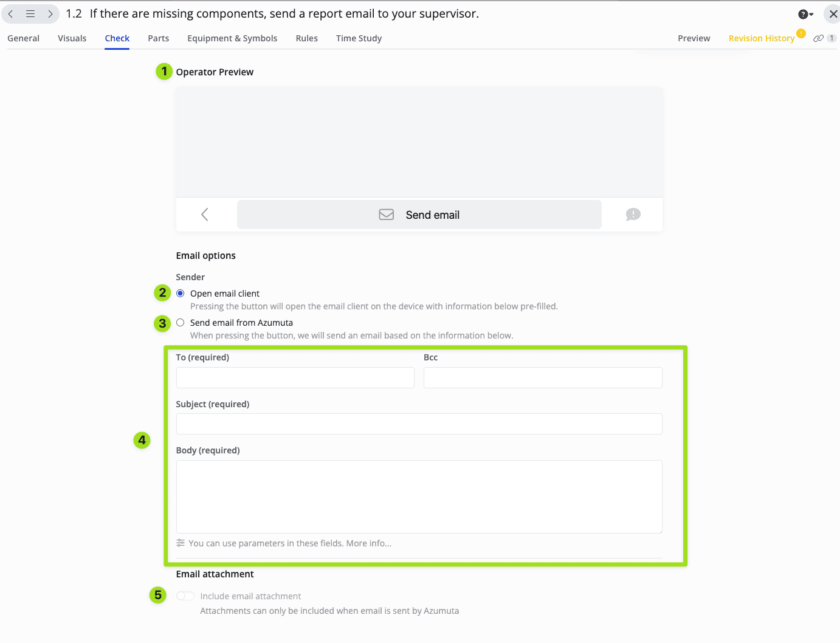Go to previous step with left arrow
Image resolution: width=840 pixels, height=643 pixels.
pos(11,14)
